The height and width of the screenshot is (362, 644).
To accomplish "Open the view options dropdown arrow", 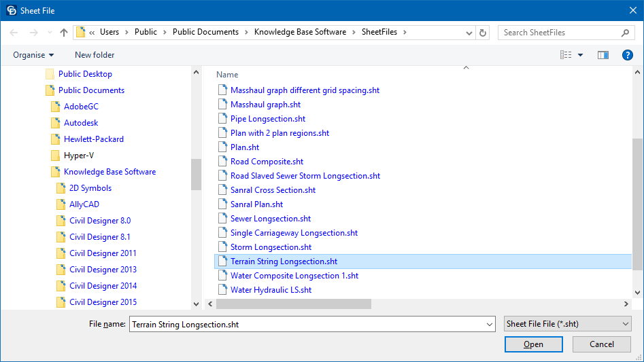I will (x=580, y=55).
